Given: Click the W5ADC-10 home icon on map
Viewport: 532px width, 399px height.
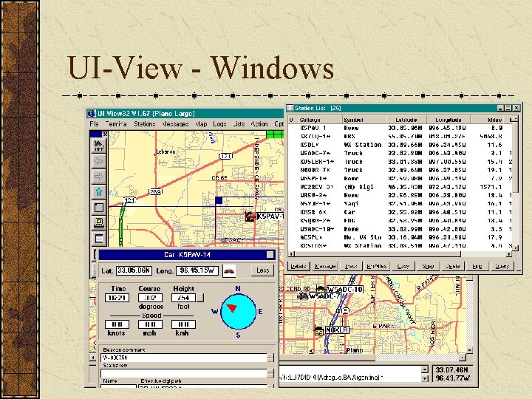Looking at the screenshot, I should tap(320, 289).
